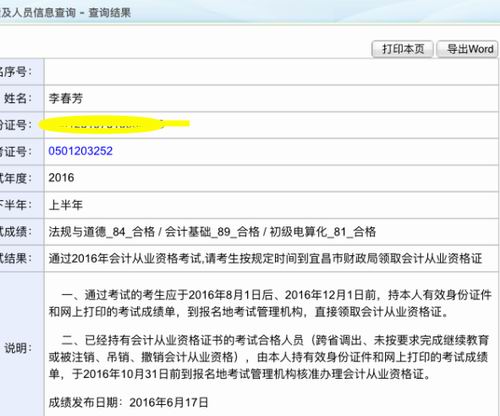Click the exam year value 2016

pyautogui.click(x=61, y=178)
